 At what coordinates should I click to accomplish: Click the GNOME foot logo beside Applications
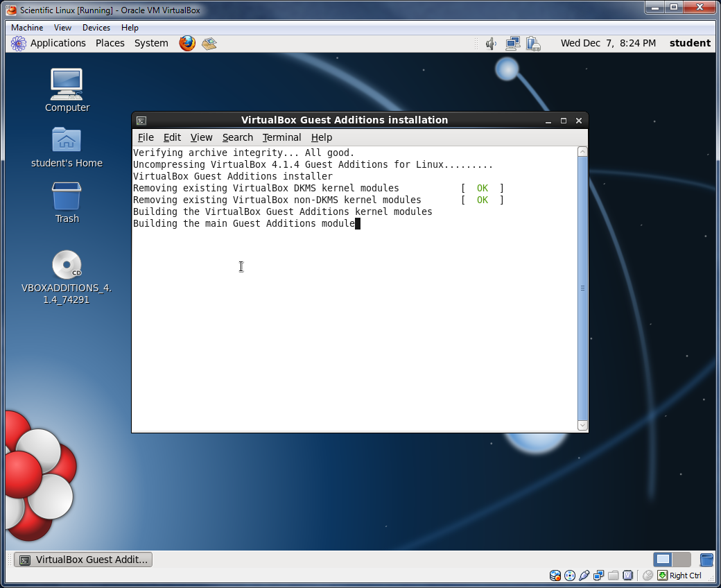(x=19, y=43)
